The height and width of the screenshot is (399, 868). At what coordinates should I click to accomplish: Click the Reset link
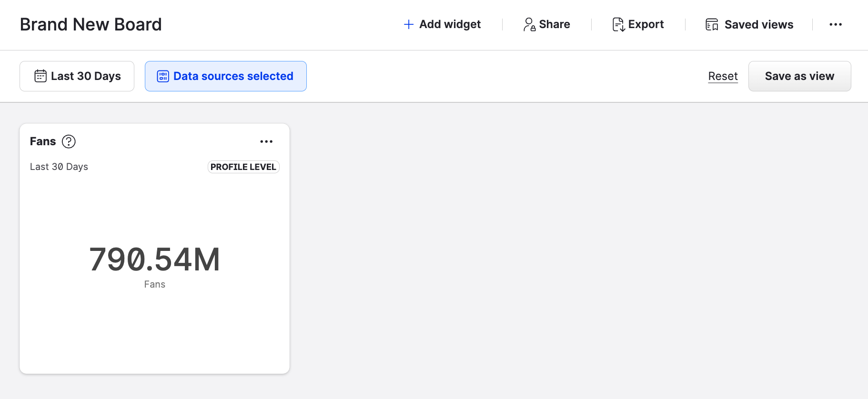(x=723, y=76)
